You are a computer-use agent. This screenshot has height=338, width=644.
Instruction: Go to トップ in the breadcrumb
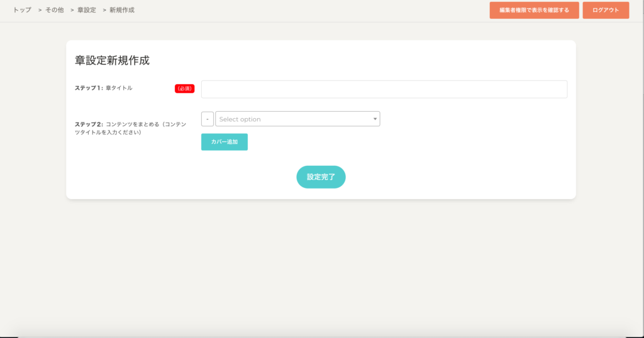point(22,10)
